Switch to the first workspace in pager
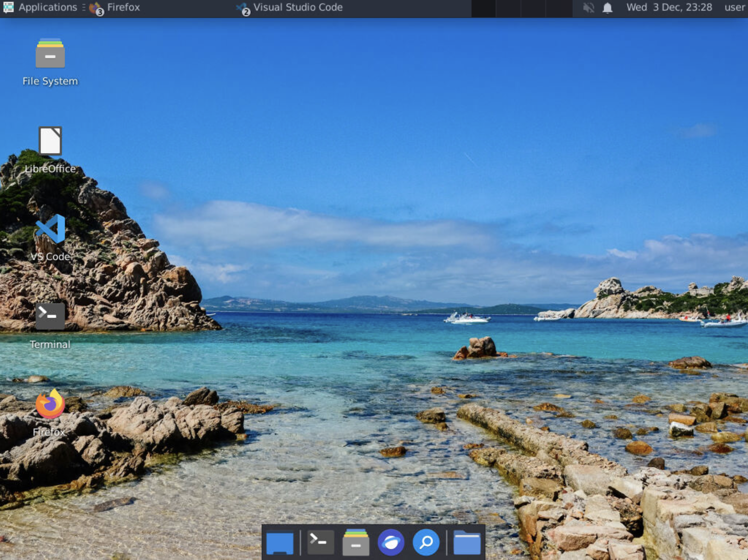Image resolution: width=748 pixels, height=560 pixels. coord(483,8)
